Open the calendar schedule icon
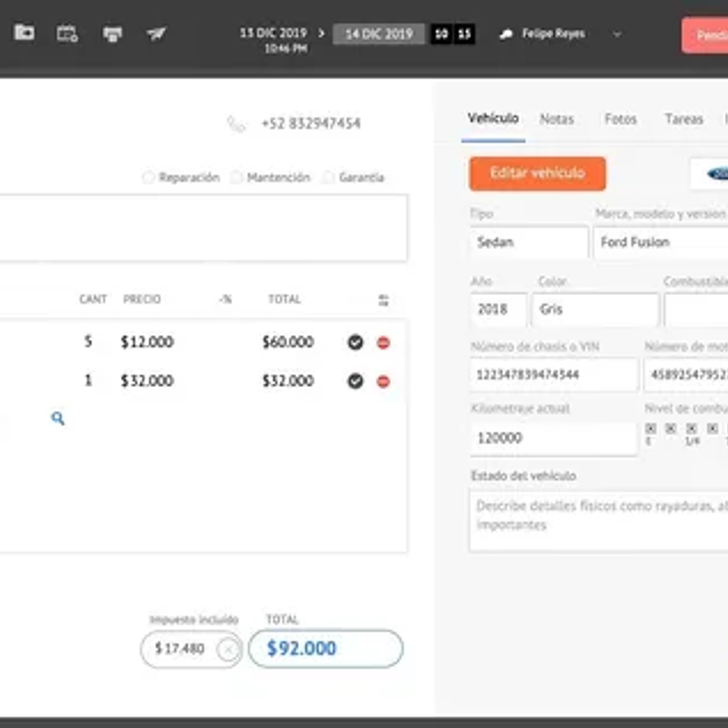The width and height of the screenshot is (728, 728). [x=67, y=34]
